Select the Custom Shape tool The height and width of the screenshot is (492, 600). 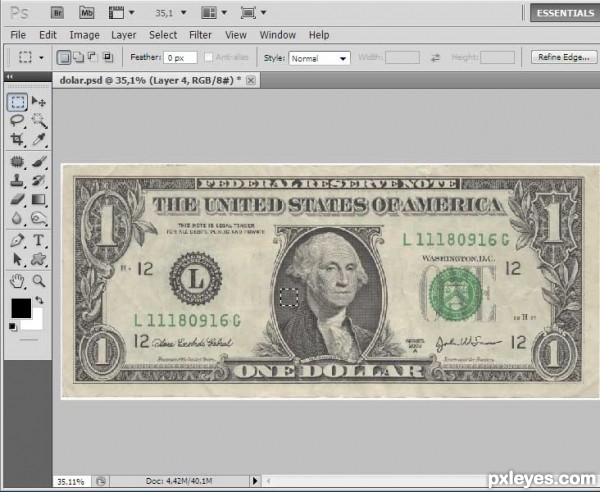(x=39, y=259)
